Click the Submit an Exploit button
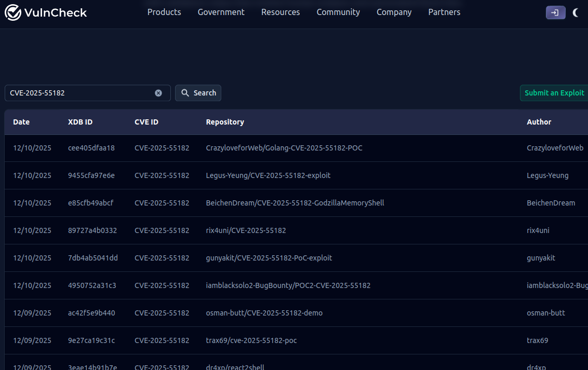 [554, 93]
